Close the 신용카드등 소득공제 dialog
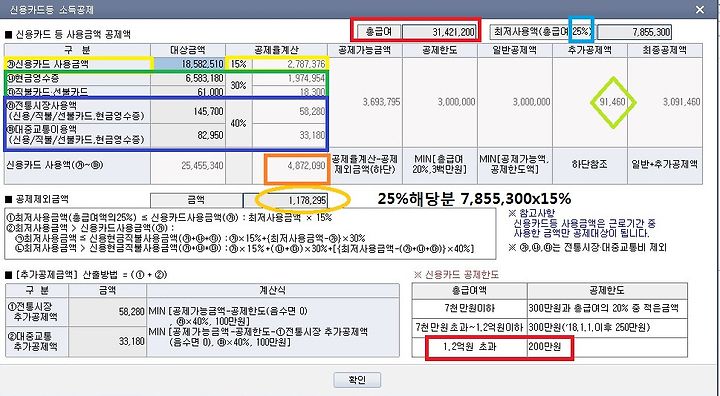 click(700, 9)
